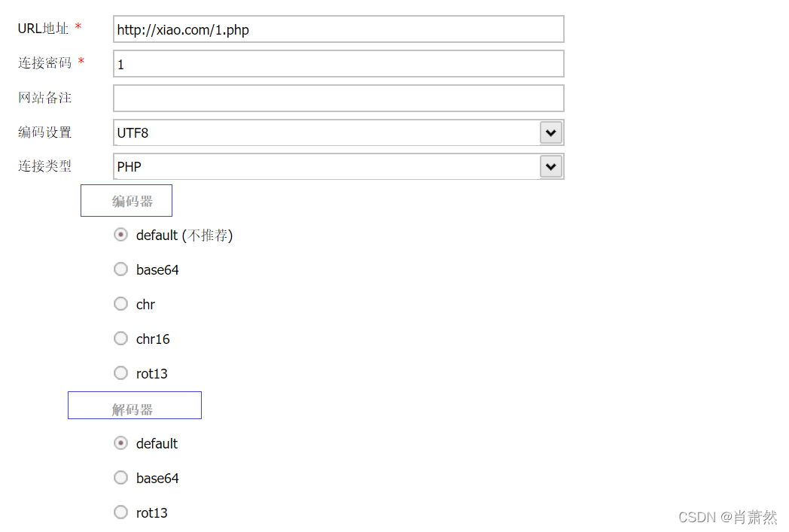This screenshot has width=789, height=532.
Task: Open the 编码设置 dropdown arrow
Action: point(551,132)
